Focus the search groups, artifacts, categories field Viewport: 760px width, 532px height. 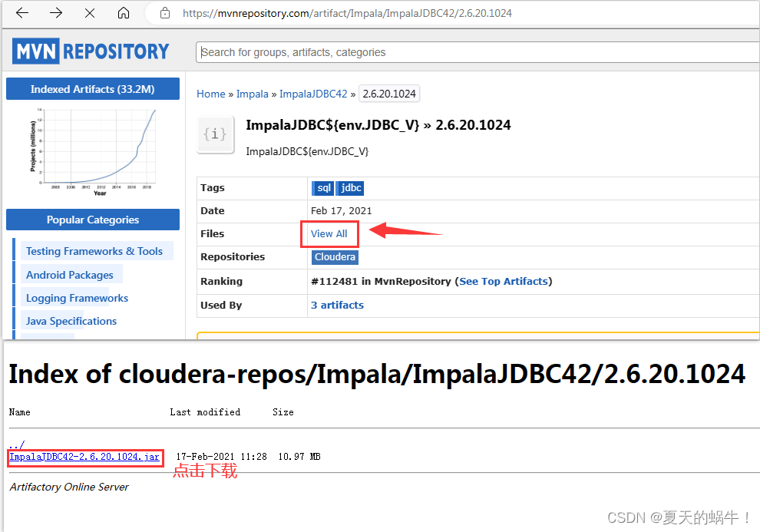(477, 52)
